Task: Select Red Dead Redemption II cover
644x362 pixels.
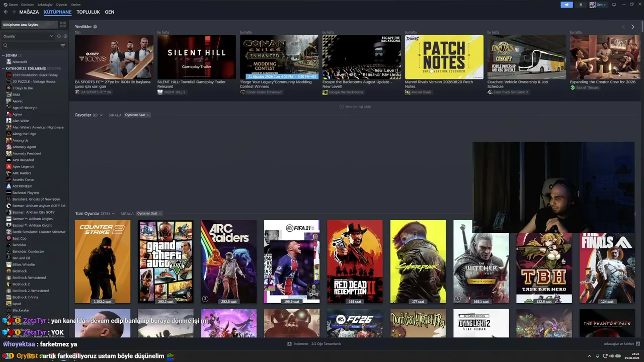Action: (355, 261)
